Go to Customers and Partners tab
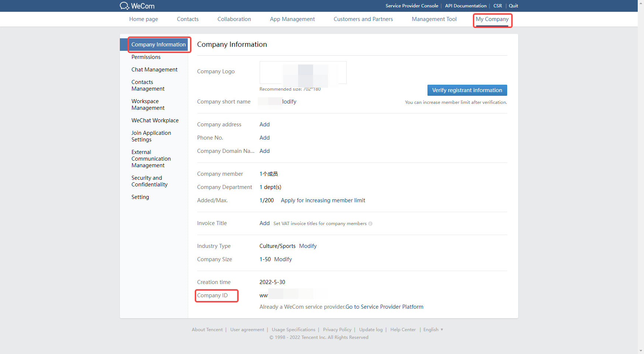Viewport: 644px width, 354px height. click(363, 19)
